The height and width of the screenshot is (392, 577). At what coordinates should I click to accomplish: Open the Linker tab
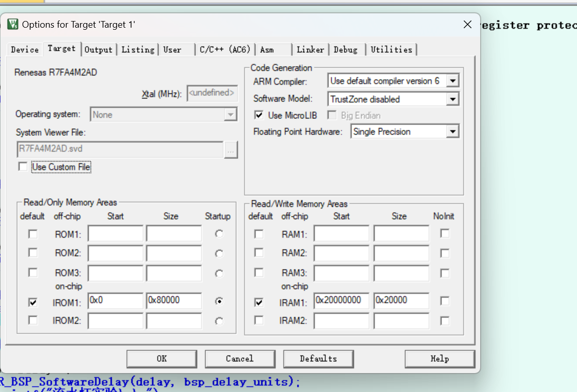click(310, 50)
